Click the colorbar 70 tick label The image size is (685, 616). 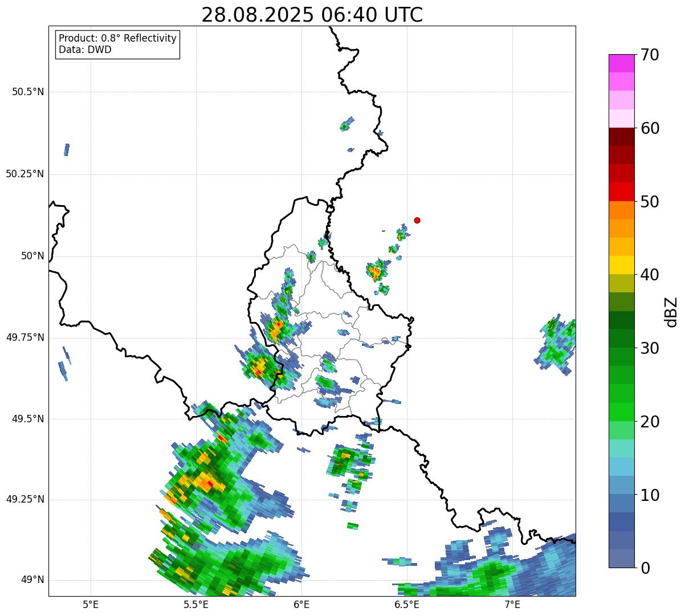[x=650, y=55]
